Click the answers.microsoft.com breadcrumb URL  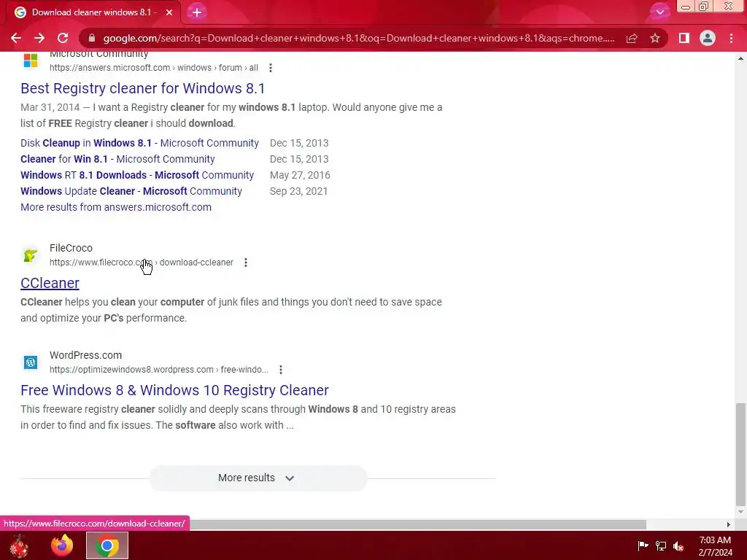click(154, 68)
